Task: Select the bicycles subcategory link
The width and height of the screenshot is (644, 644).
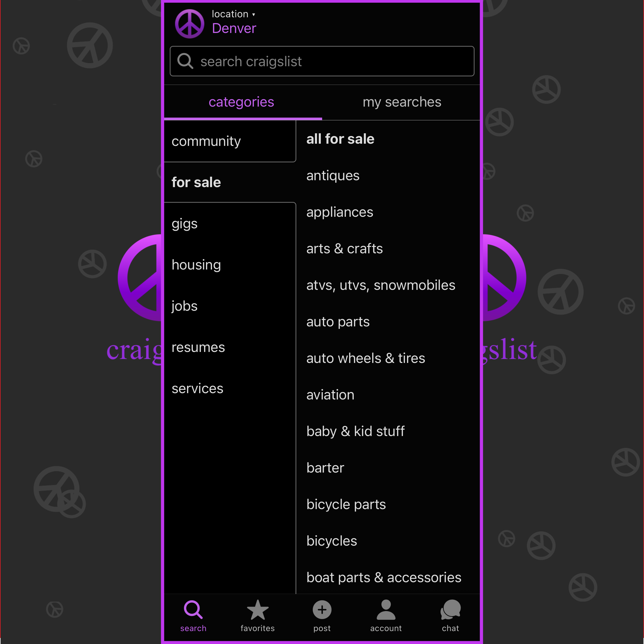Action: [x=332, y=540]
